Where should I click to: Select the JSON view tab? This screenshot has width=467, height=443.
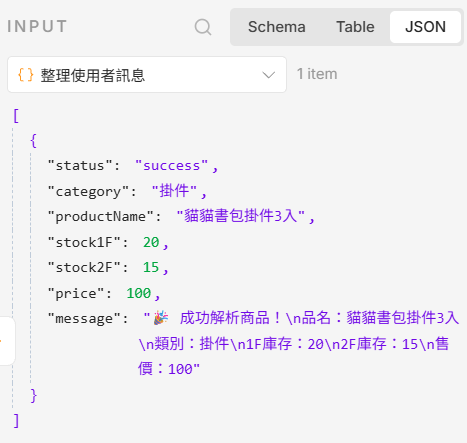click(425, 27)
